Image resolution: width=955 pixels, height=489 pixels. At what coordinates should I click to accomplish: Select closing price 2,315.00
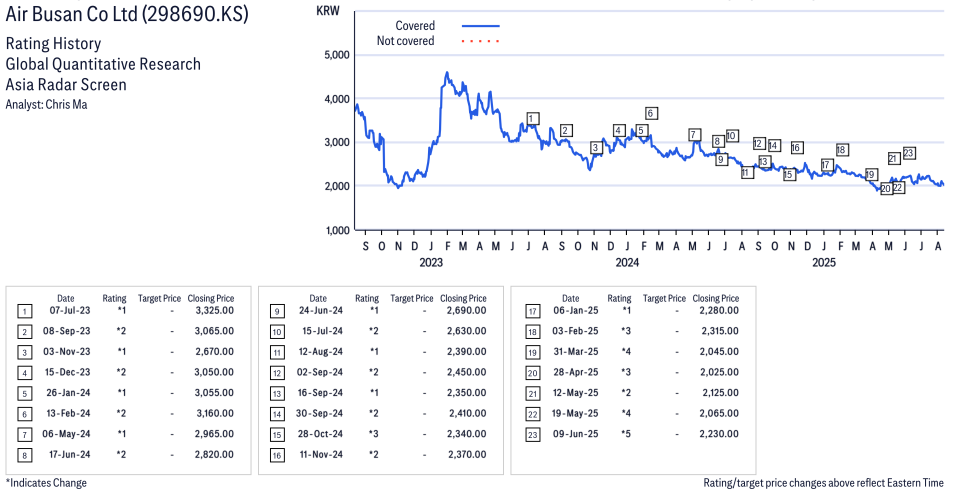(x=720, y=331)
